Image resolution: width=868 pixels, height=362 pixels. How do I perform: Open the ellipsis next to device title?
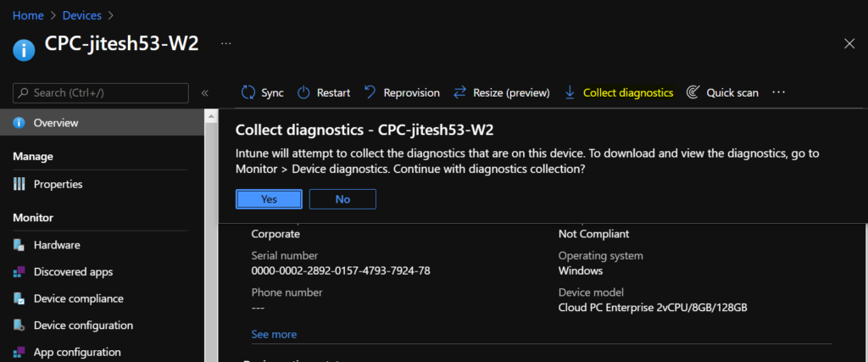225,43
